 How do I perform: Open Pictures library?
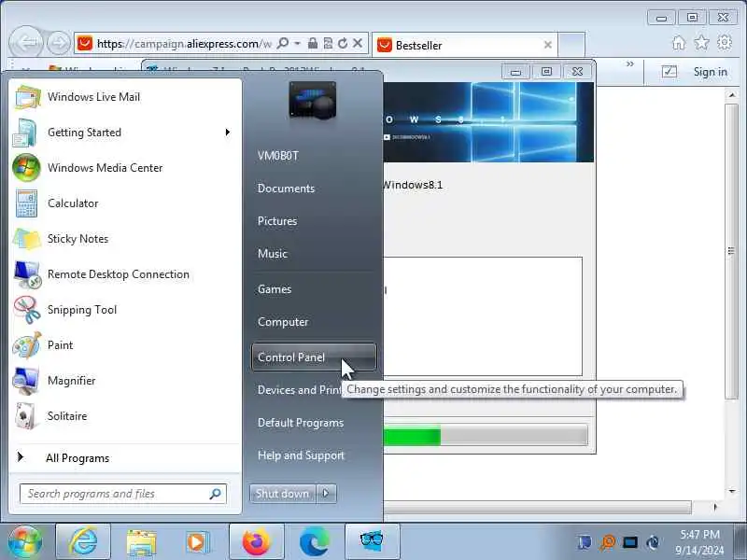[276, 221]
